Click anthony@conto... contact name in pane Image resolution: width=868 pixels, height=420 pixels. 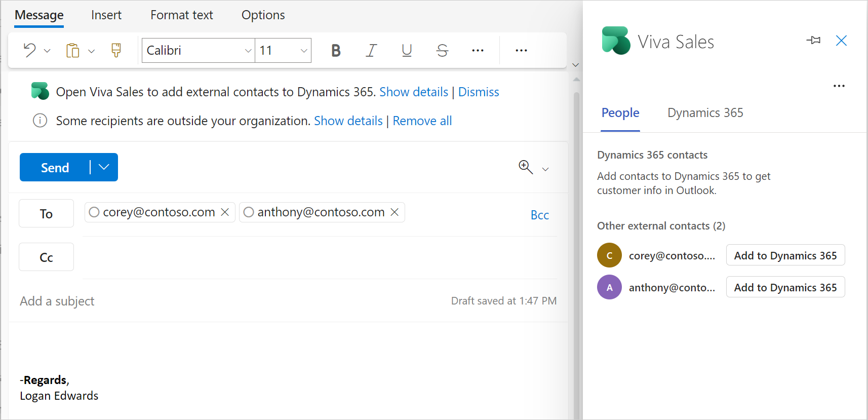pyautogui.click(x=672, y=288)
